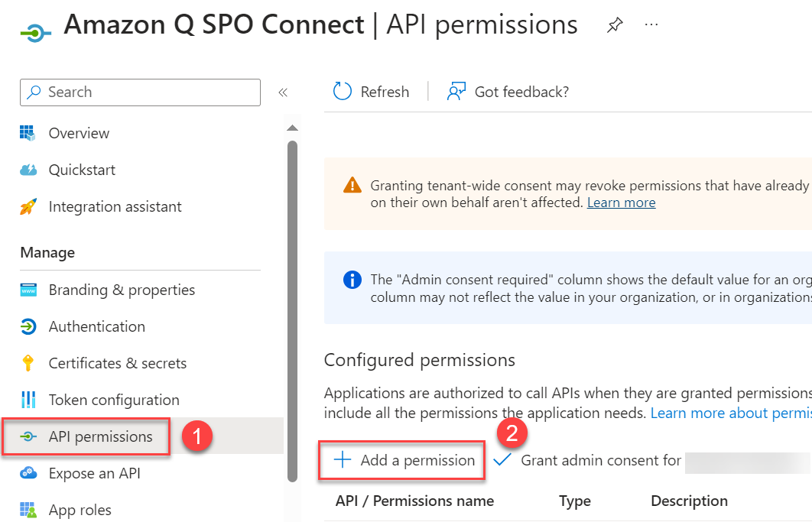Pin the API permissions page
812x522 pixels.
click(615, 24)
